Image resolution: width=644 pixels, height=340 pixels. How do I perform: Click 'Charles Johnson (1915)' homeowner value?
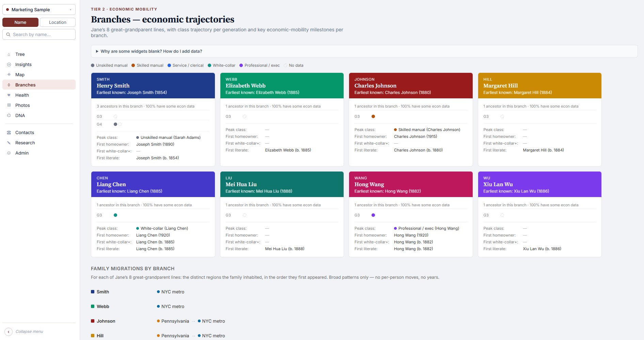point(415,136)
